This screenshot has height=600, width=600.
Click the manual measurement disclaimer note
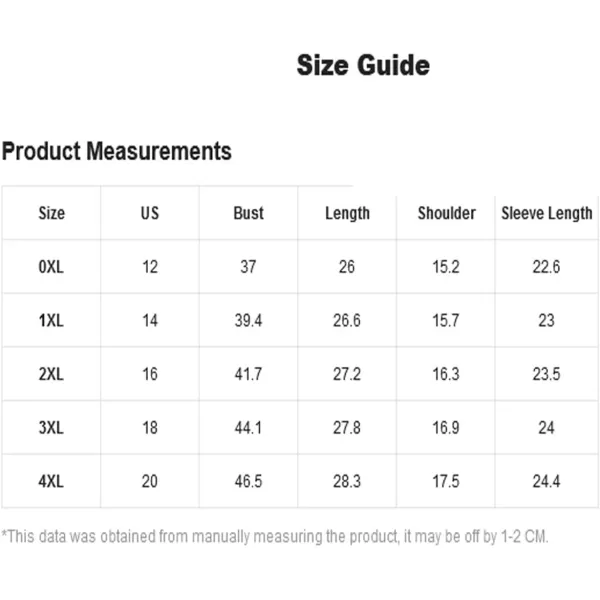coord(275,536)
